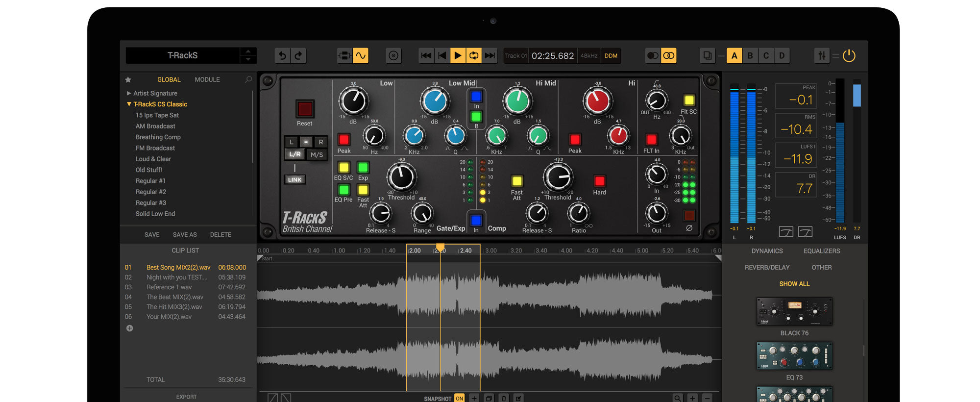Switch to preset slot A
This screenshot has height=402, width=980.
(734, 56)
